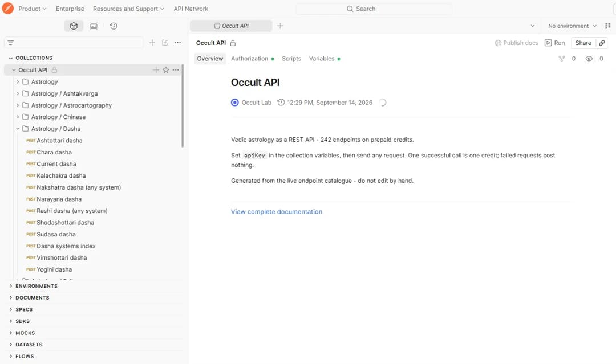Viewport: 616px width, 364px height.
Task: Create new item with sidebar plus icon
Action: click(152, 42)
